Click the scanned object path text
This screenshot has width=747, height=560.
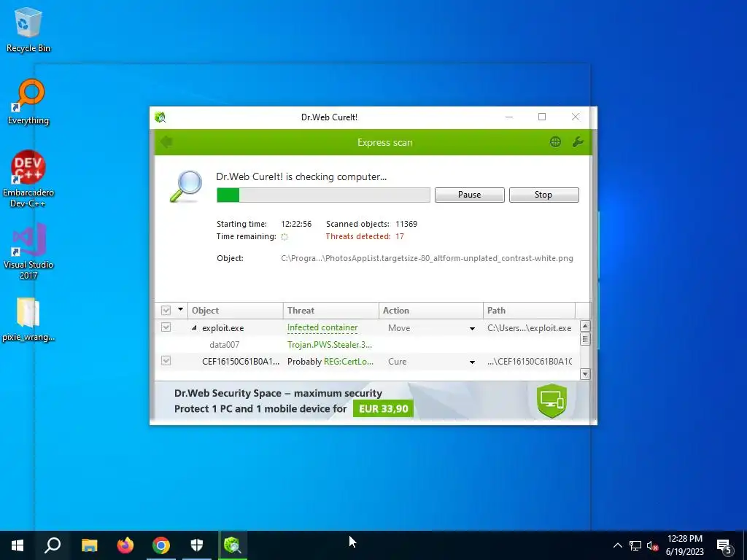(x=427, y=258)
